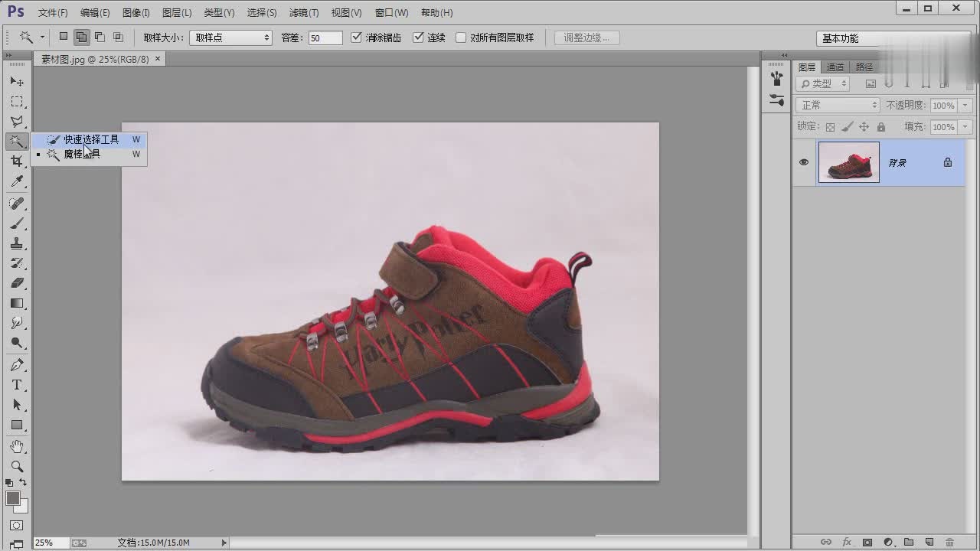The image size is (980, 551).
Task: Open the 填充 fill slider arrow
Action: click(x=965, y=126)
